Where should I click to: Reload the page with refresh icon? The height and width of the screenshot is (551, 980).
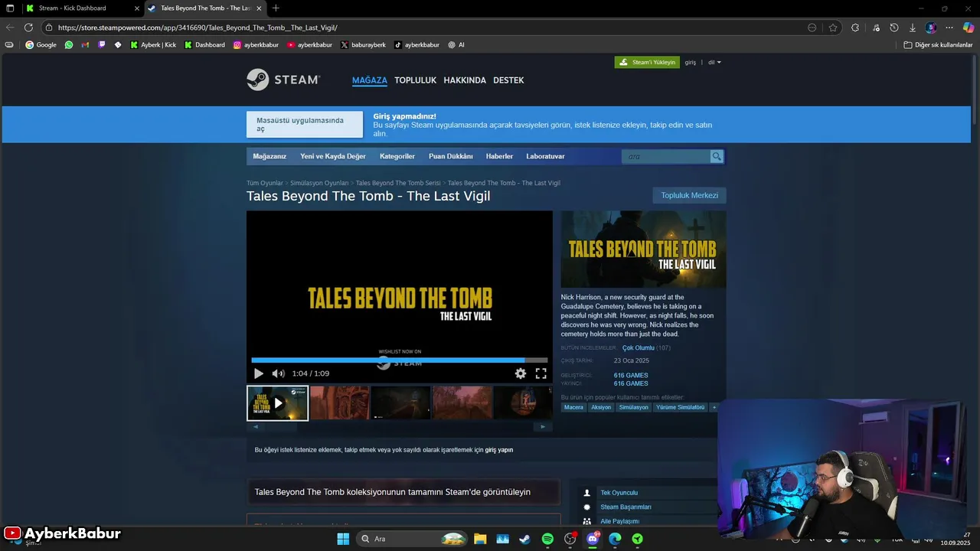point(28,28)
